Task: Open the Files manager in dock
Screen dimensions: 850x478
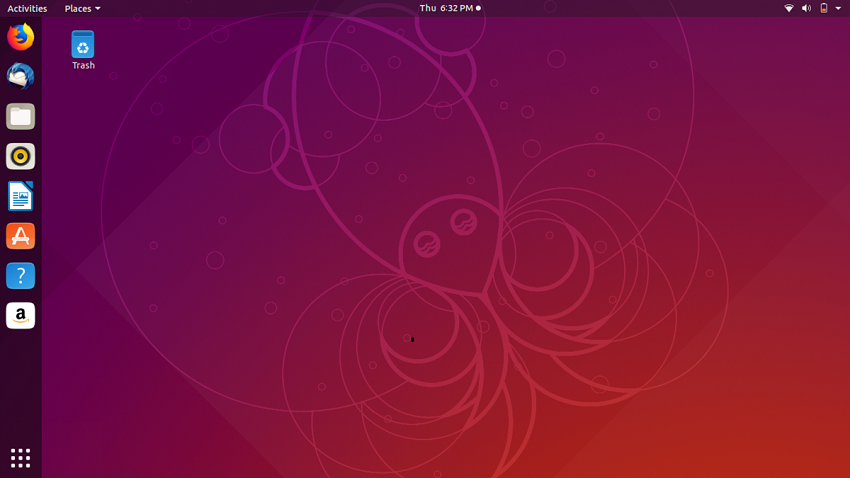Action: tap(20, 116)
